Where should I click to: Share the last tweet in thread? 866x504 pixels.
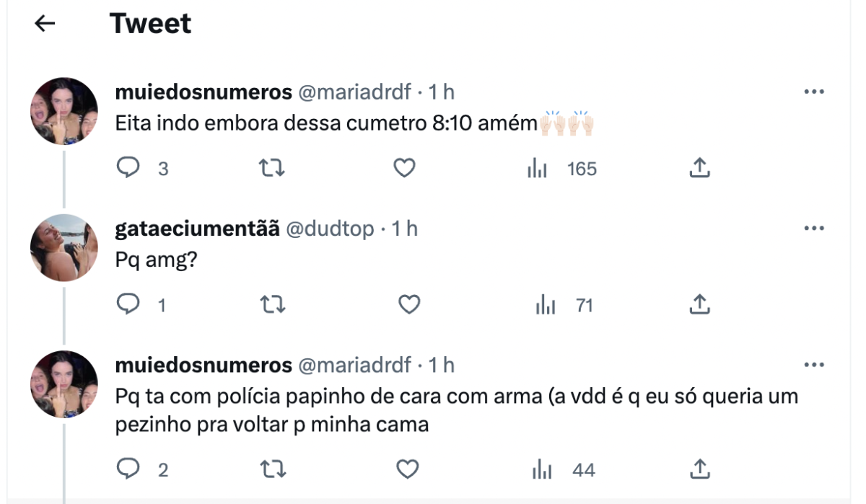699,470
